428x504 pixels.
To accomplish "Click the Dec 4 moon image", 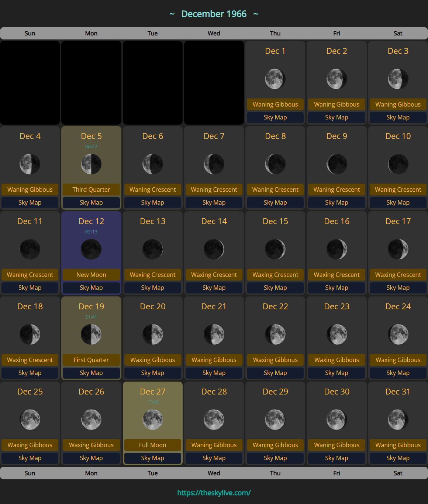I will 30,164.
